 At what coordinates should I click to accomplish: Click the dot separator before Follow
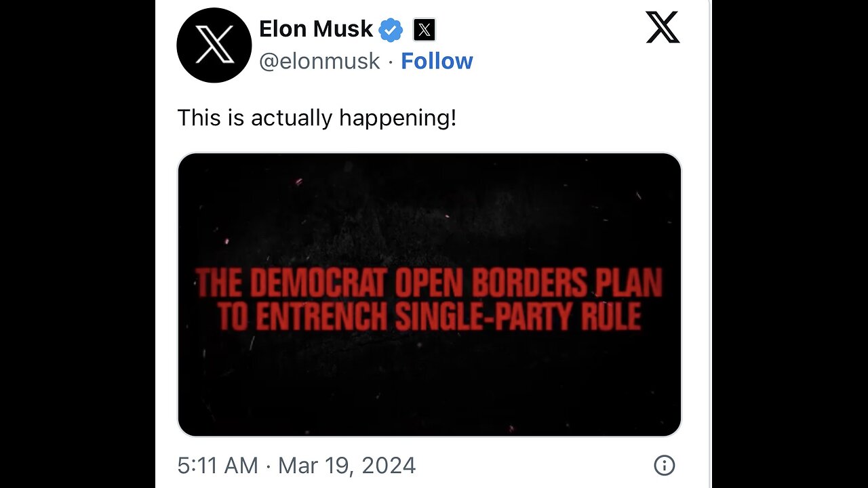391,62
